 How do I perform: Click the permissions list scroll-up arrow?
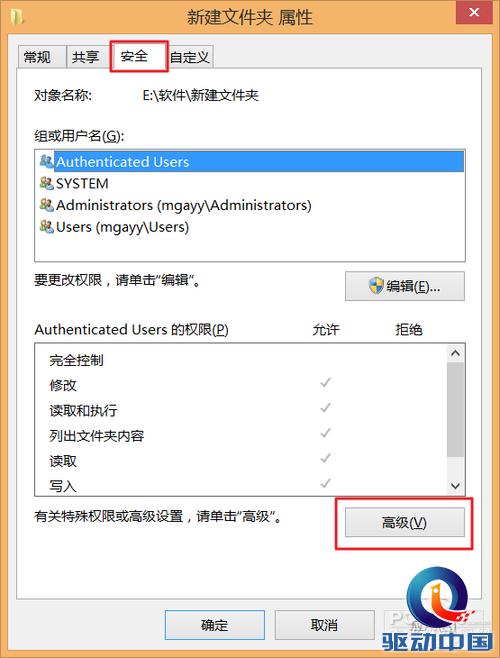[x=455, y=353]
